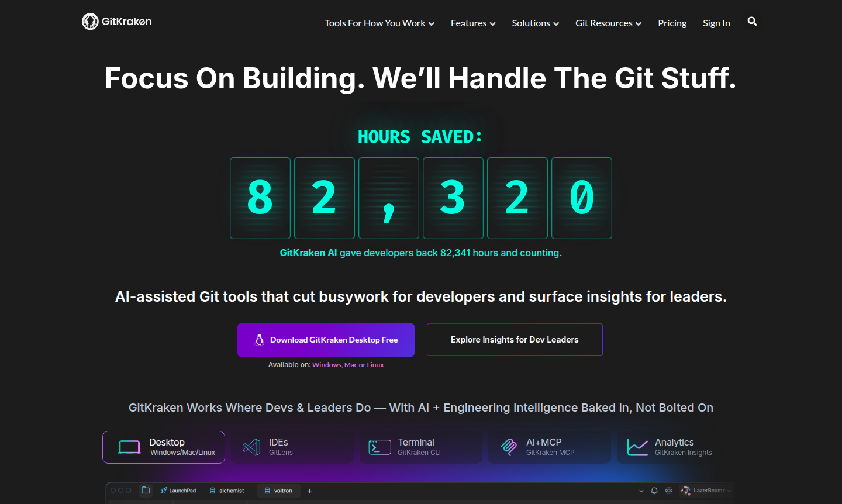Click Explore Insights for Dev Leaders
The image size is (842, 504).
[x=515, y=340]
